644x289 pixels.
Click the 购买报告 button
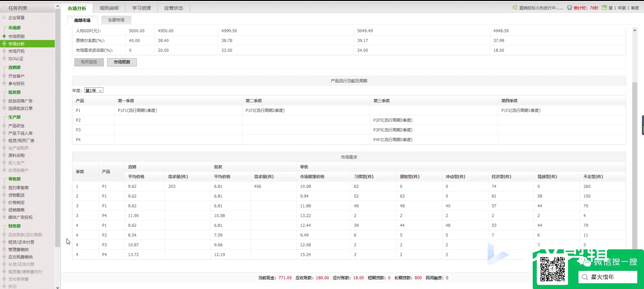89,62
